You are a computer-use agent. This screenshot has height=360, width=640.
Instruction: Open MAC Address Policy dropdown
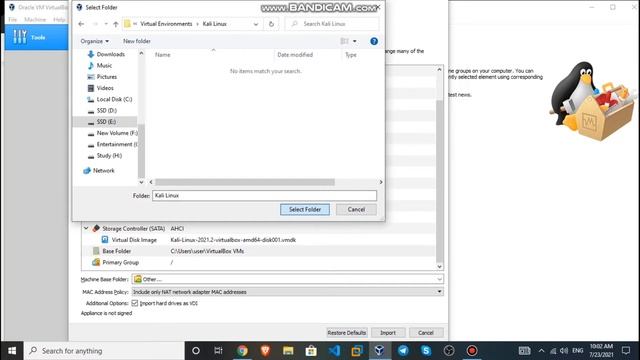click(x=287, y=292)
